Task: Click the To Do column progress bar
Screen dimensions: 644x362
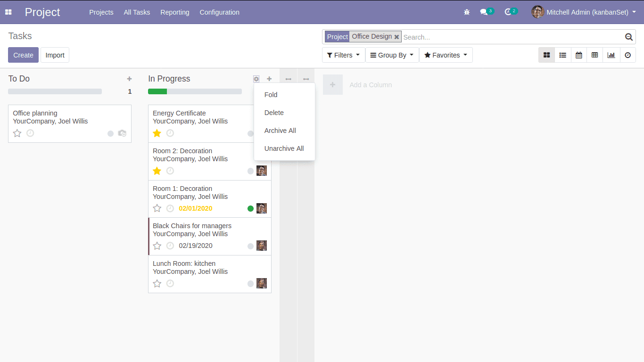Action: pyautogui.click(x=55, y=91)
